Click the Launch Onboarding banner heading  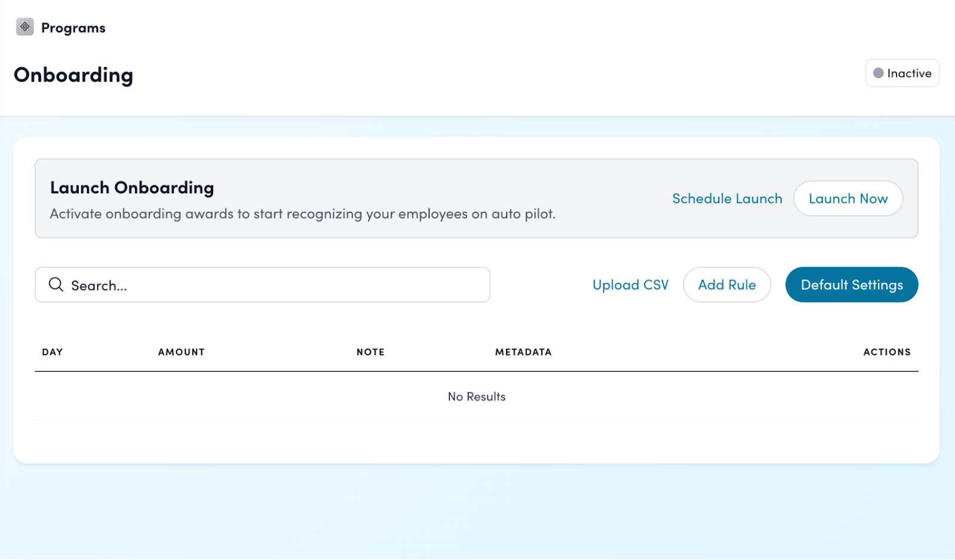coord(132,188)
